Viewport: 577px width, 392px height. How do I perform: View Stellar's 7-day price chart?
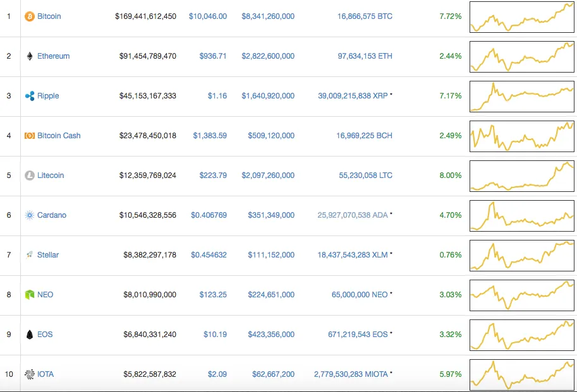click(522, 255)
